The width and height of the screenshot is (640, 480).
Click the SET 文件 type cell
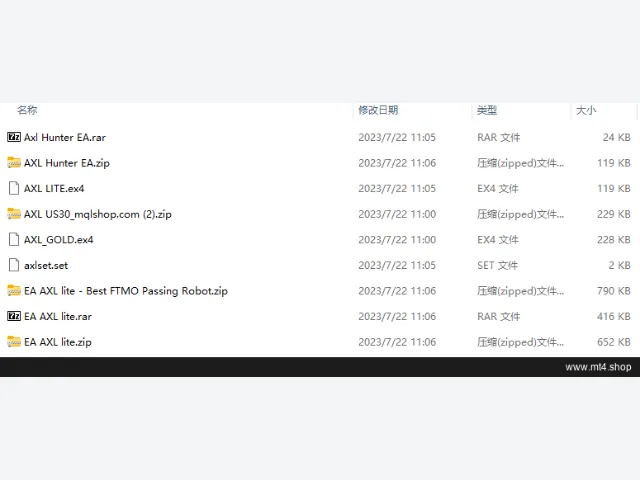coord(498,265)
